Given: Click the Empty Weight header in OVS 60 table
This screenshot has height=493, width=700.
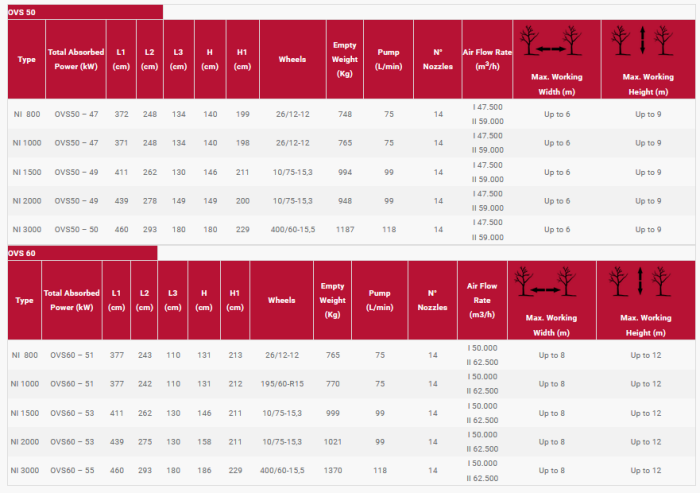Looking at the screenshot, I should pos(331,300).
